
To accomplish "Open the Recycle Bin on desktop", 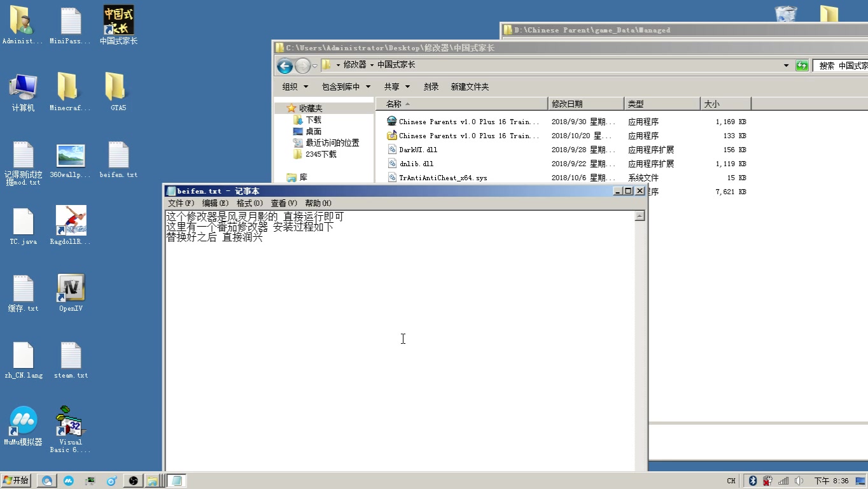I will (x=786, y=14).
